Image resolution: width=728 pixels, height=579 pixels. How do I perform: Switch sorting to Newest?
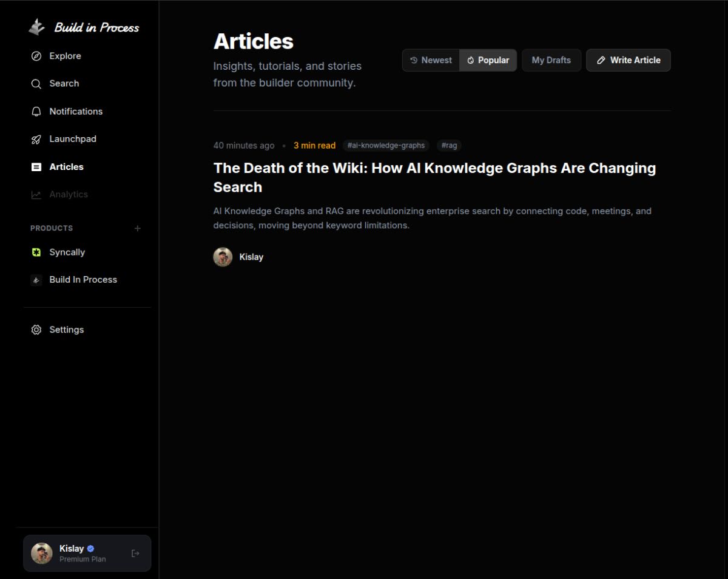[x=431, y=60]
